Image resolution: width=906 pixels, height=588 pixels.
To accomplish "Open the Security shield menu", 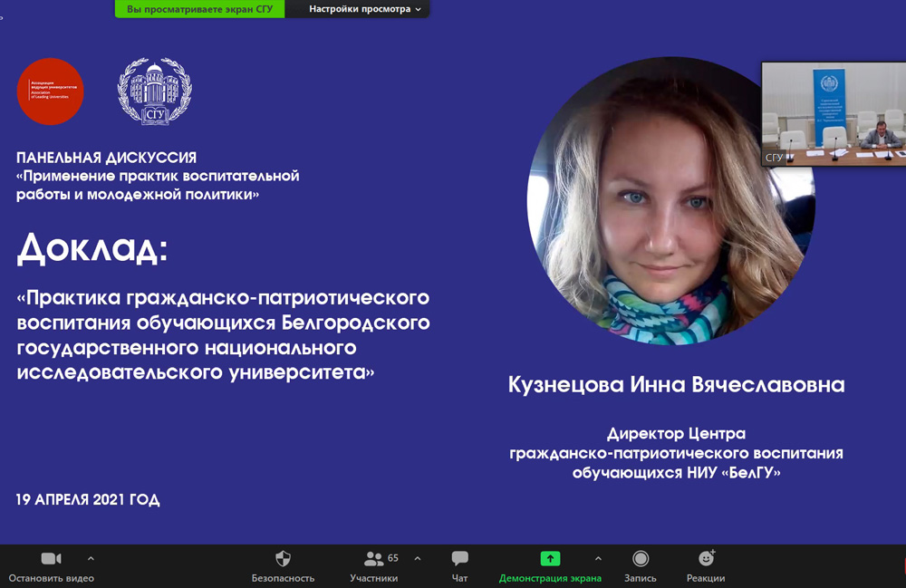I will tap(283, 559).
